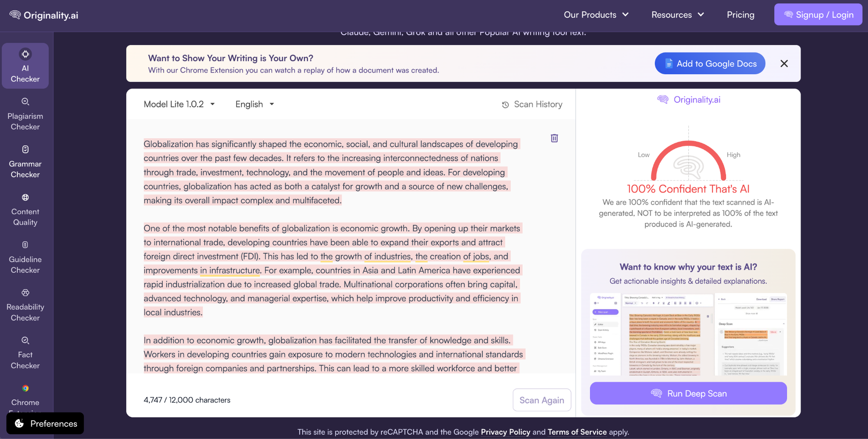This screenshot has width=868, height=439.
Task: Click the Run Deep Scan button
Action: pos(688,393)
